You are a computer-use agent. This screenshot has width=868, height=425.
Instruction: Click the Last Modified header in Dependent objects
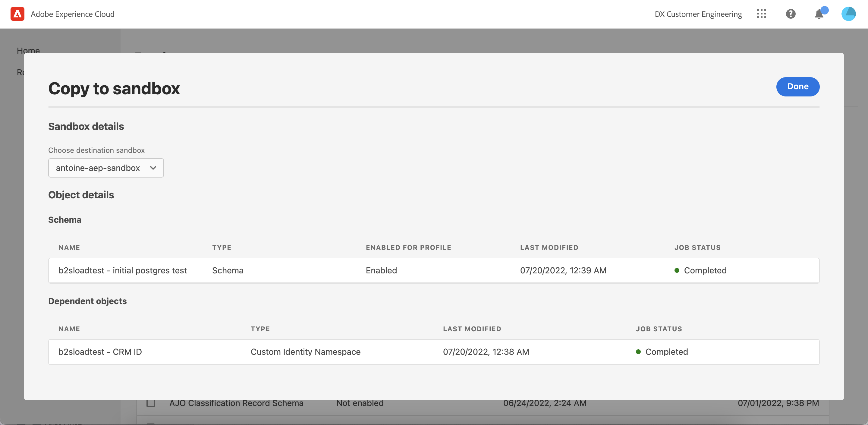[x=472, y=329]
